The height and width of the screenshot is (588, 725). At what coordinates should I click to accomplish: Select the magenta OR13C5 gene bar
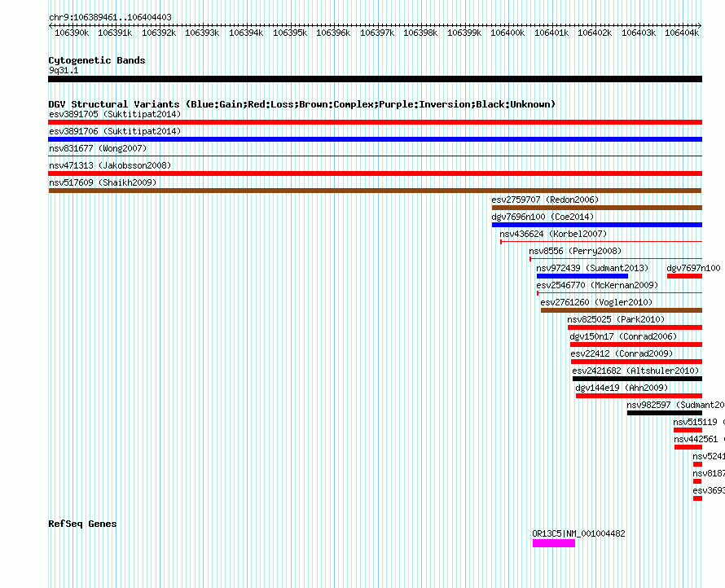point(553,543)
